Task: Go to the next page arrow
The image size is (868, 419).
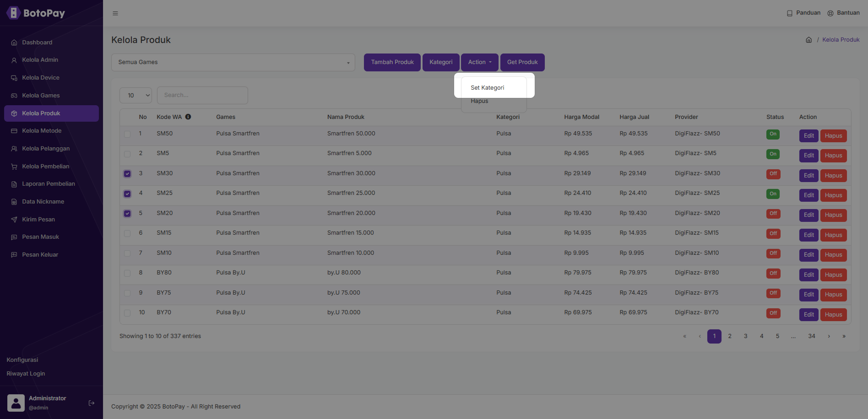Action: click(x=829, y=336)
